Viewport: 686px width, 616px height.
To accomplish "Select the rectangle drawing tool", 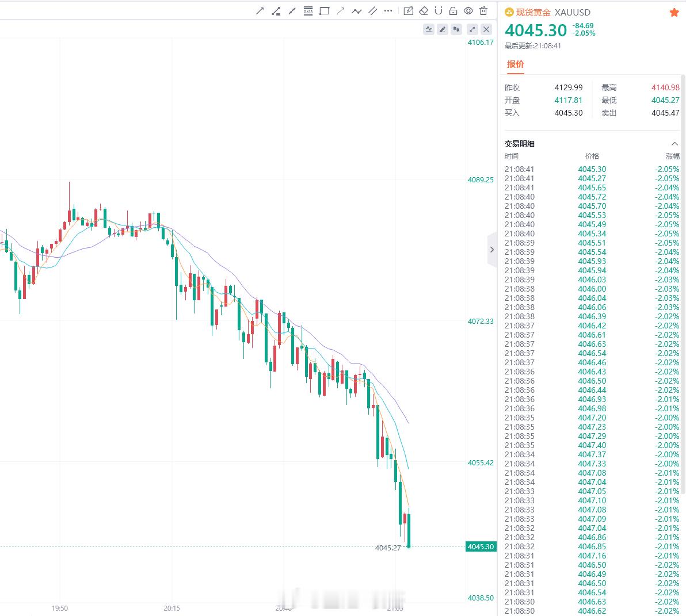I will click(x=324, y=11).
